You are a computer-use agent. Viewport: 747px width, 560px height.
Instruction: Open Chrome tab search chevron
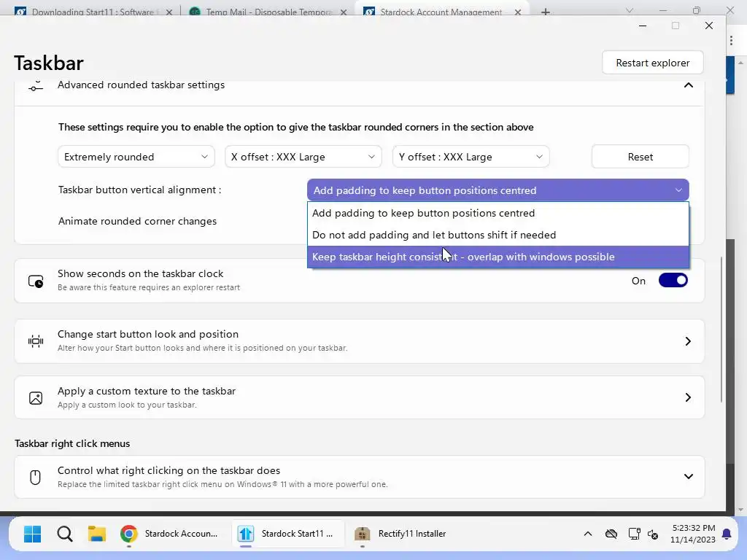pyautogui.click(x=630, y=10)
